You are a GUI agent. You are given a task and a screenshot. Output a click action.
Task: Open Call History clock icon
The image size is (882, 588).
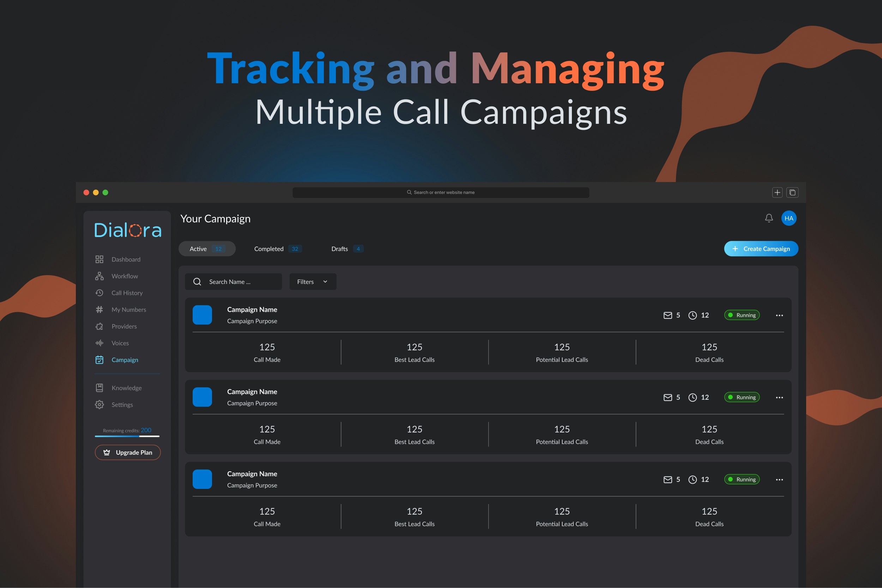point(99,293)
